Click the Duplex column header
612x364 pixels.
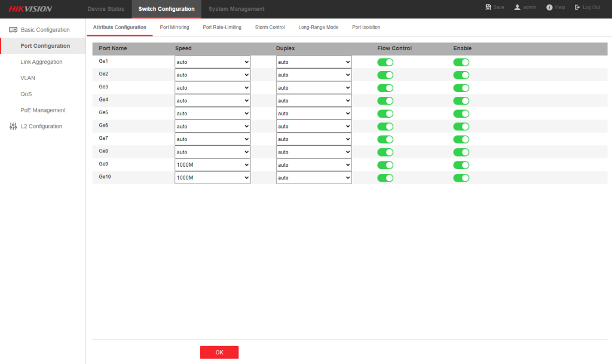coord(285,48)
